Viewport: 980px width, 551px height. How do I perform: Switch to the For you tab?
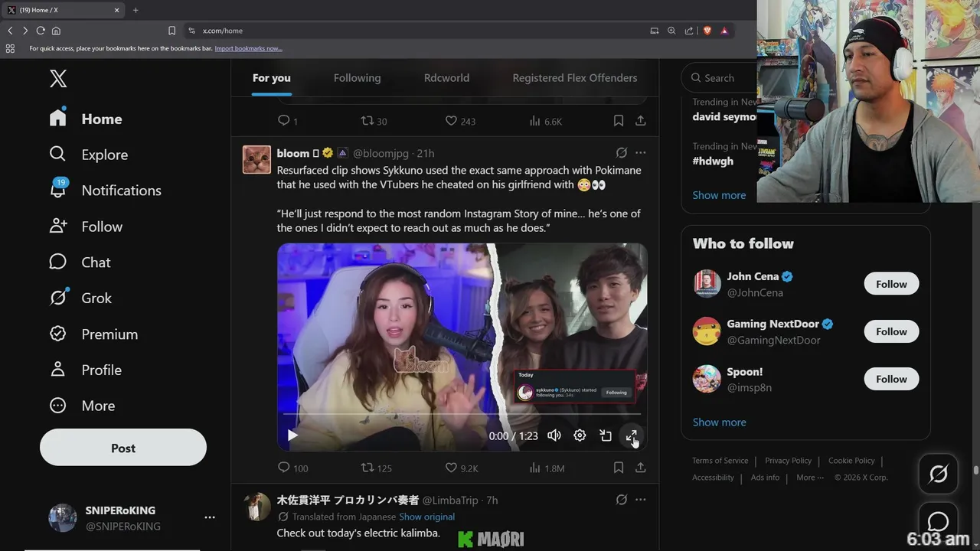272,78
